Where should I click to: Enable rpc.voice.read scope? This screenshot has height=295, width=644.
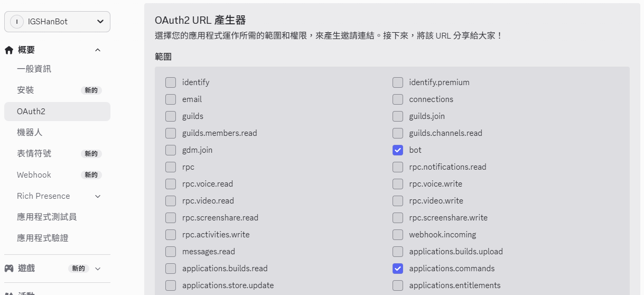coord(171,184)
